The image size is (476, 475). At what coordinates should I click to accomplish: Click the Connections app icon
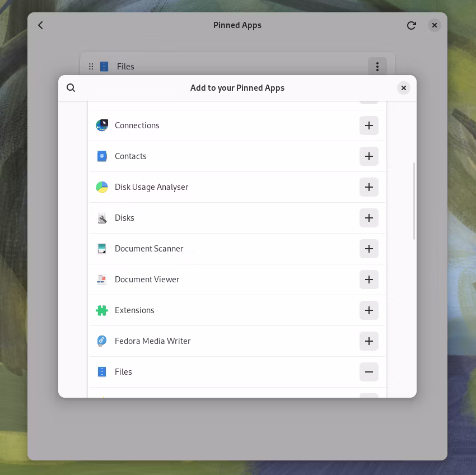pyautogui.click(x=102, y=125)
